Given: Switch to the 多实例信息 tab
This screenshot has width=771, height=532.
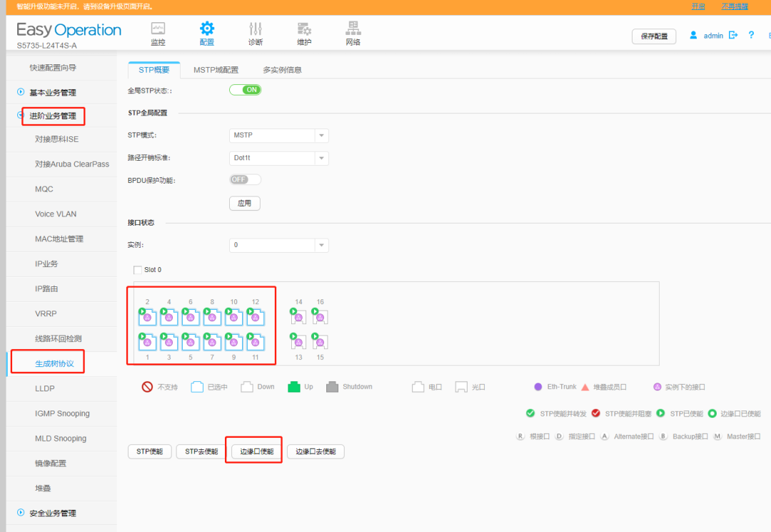Looking at the screenshot, I should [x=282, y=70].
